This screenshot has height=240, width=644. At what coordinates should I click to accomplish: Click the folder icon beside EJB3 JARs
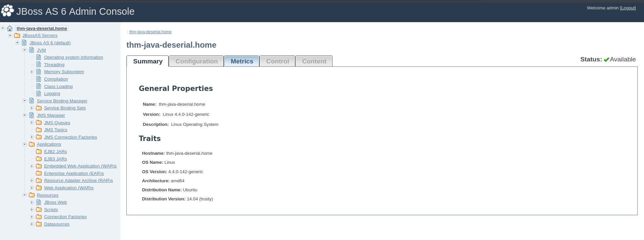coord(39,159)
